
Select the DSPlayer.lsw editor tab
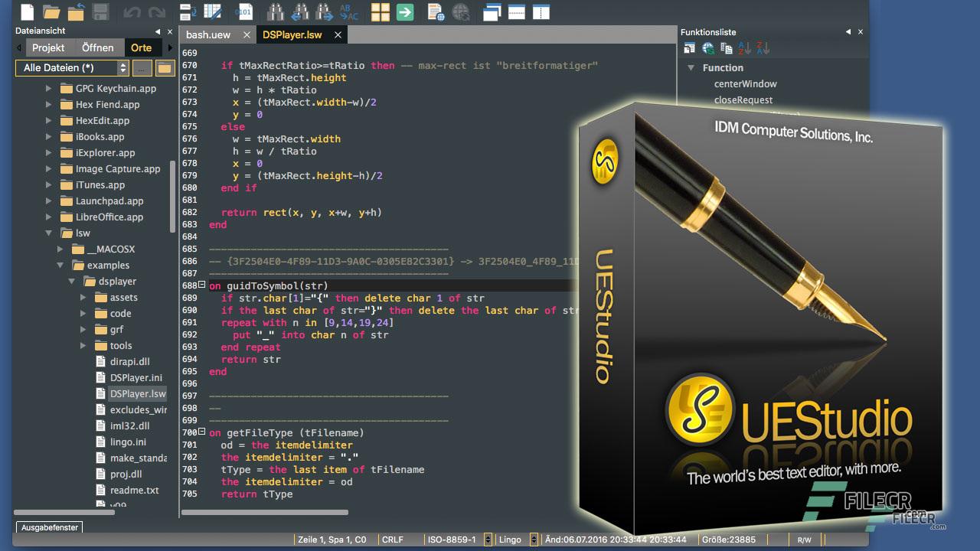tap(292, 34)
